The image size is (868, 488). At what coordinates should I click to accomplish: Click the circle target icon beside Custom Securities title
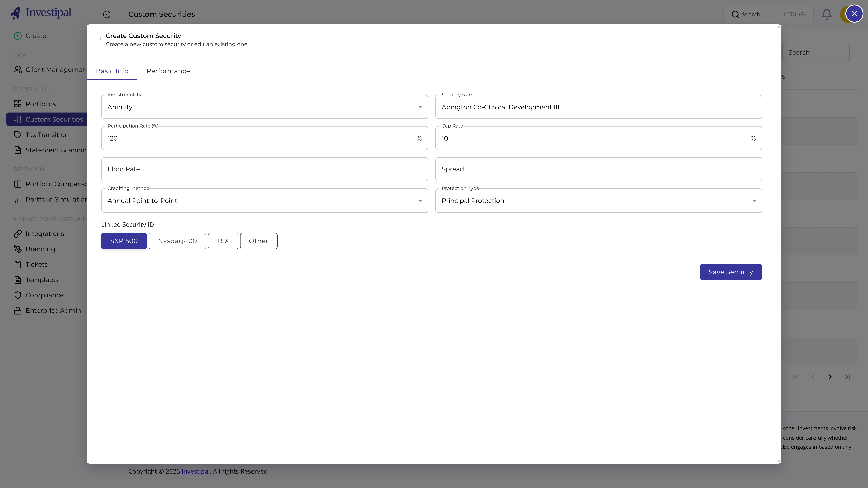coord(106,14)
